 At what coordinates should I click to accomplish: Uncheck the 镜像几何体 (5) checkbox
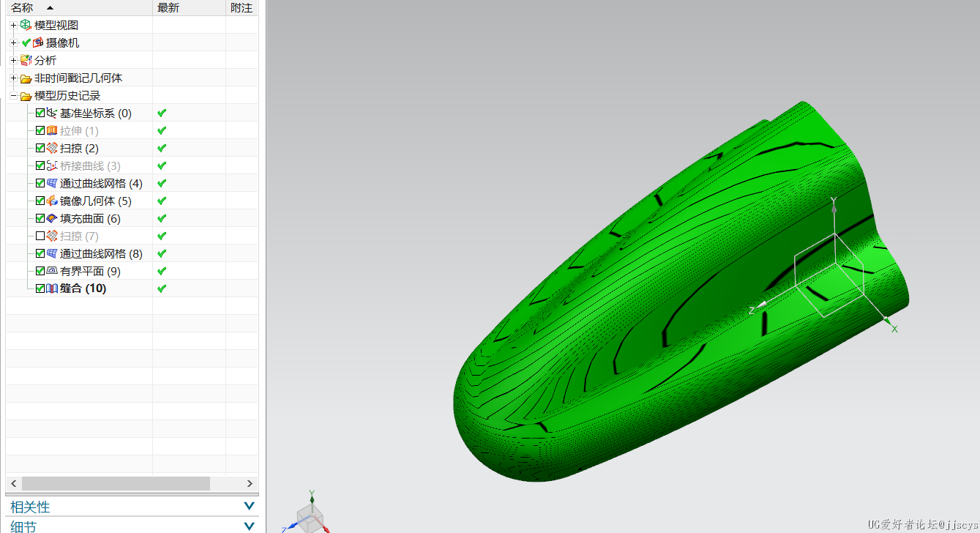click(40, 201)
